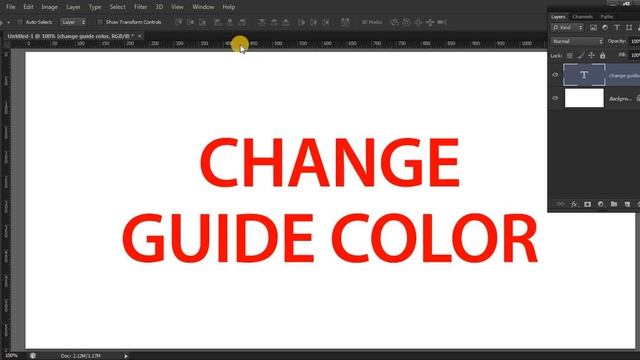Screen dimensions: 640x360
Task: Select the 3D rotate mode icon
Action: [394, 22]
